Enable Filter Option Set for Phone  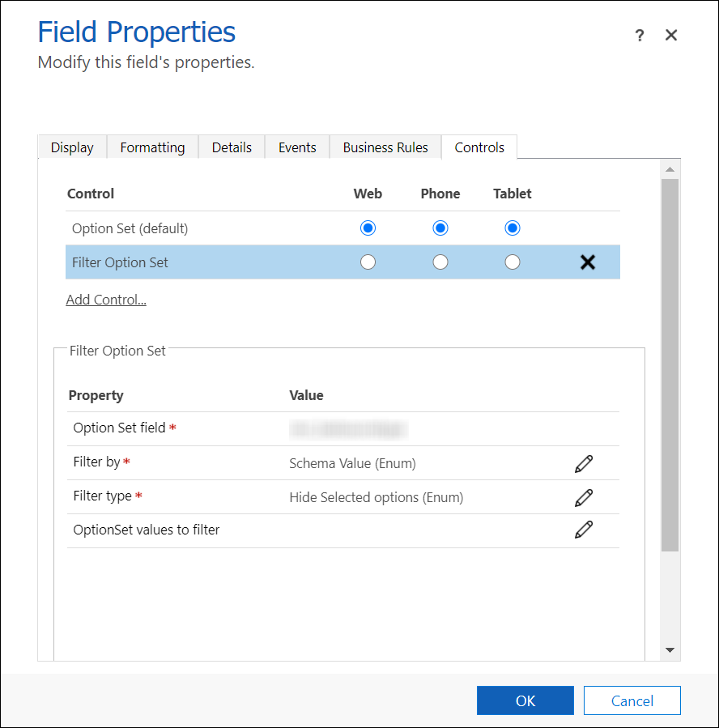click(x=440, y=262)
